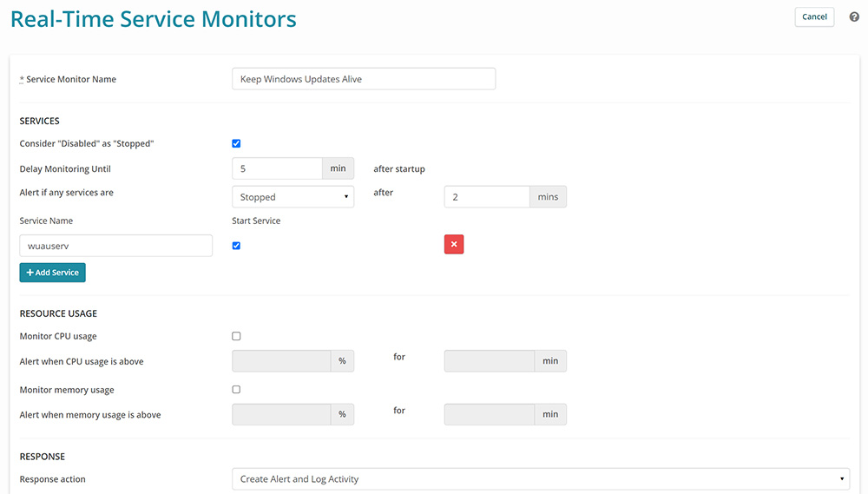Click the CPU usage duration minutes field

click(490, 361)
